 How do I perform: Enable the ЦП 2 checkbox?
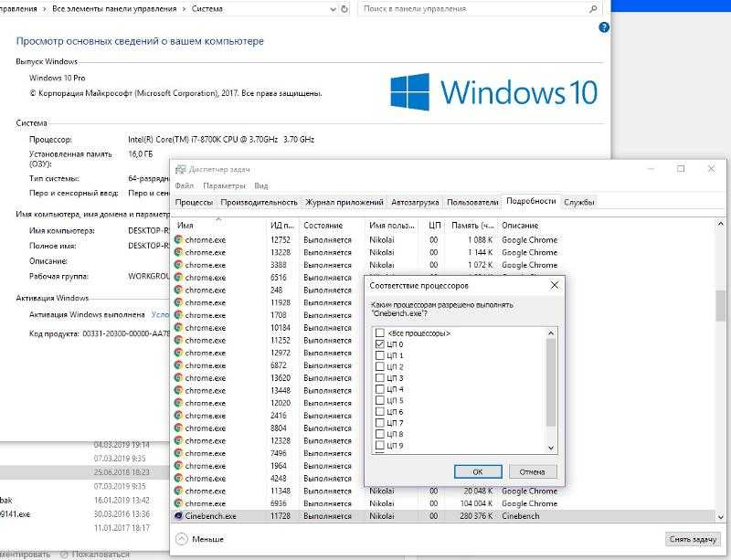379,366
